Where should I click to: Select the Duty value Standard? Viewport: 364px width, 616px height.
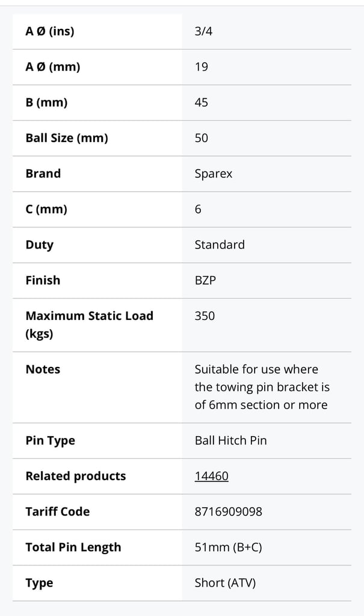(220, 245)
